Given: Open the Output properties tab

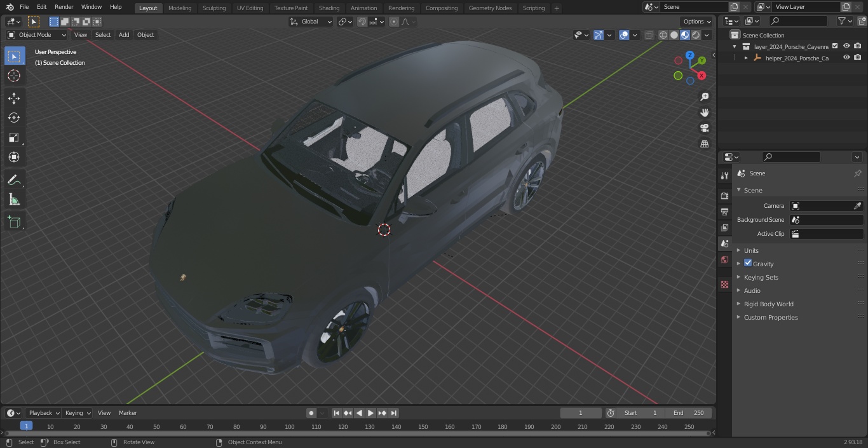Looking at the screenshot, I should (x=724, y=212).
